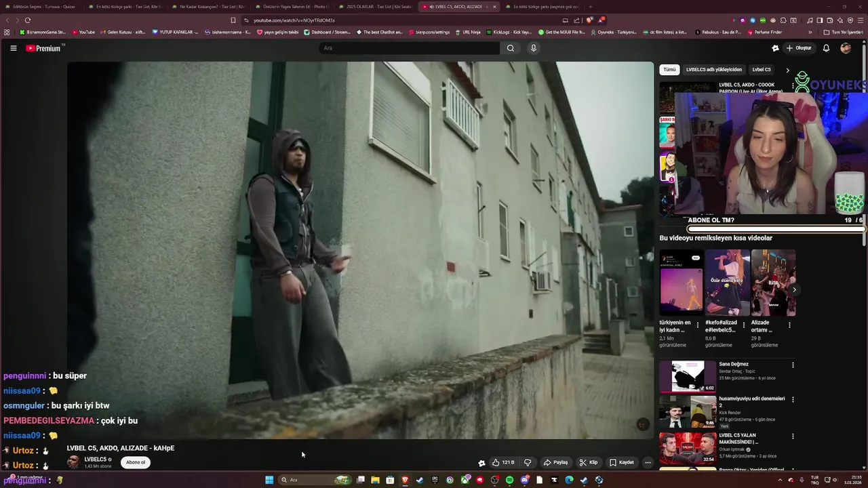Bookmark this page icon in address bar
Screen dimensions: 868x488
(x=233, y=20)
